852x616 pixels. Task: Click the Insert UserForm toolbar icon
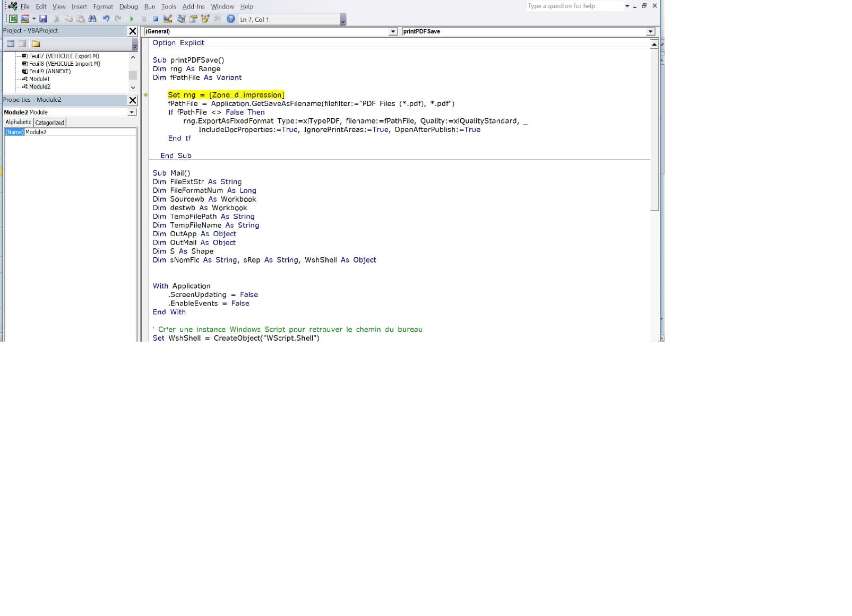(x=24, y=19)
